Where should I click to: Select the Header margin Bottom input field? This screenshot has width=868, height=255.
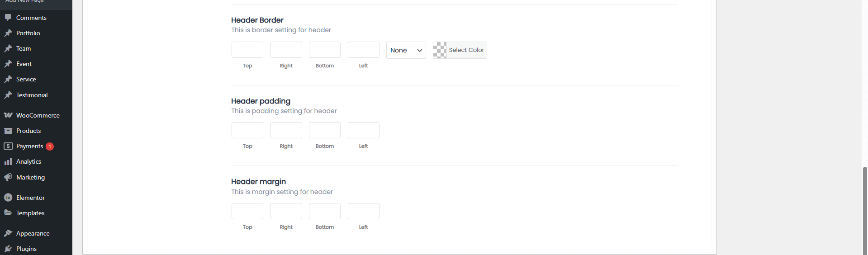[324, 211]
